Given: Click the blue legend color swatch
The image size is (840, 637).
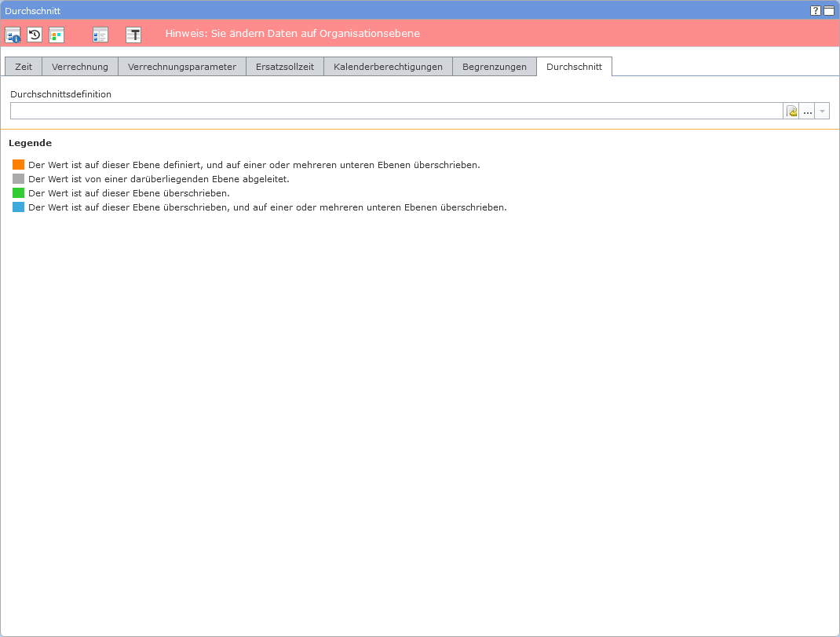Looking at the screenshot, I should (x=19, y=207).
